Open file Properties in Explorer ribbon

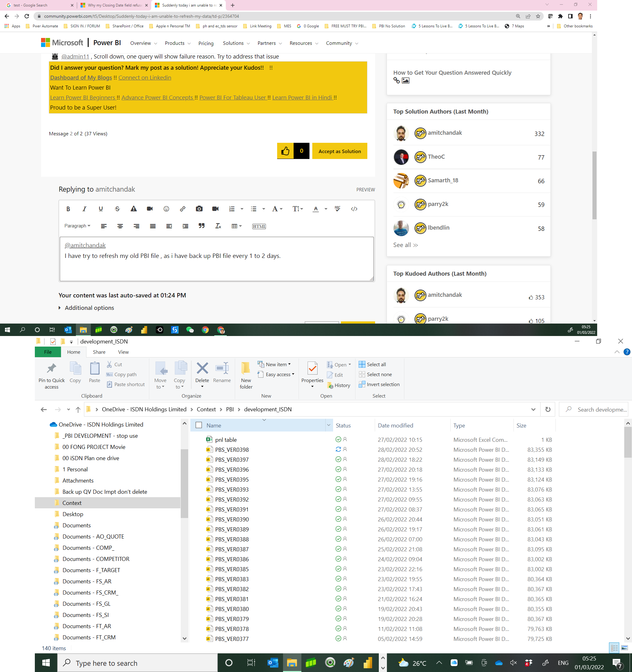(312, 375)
